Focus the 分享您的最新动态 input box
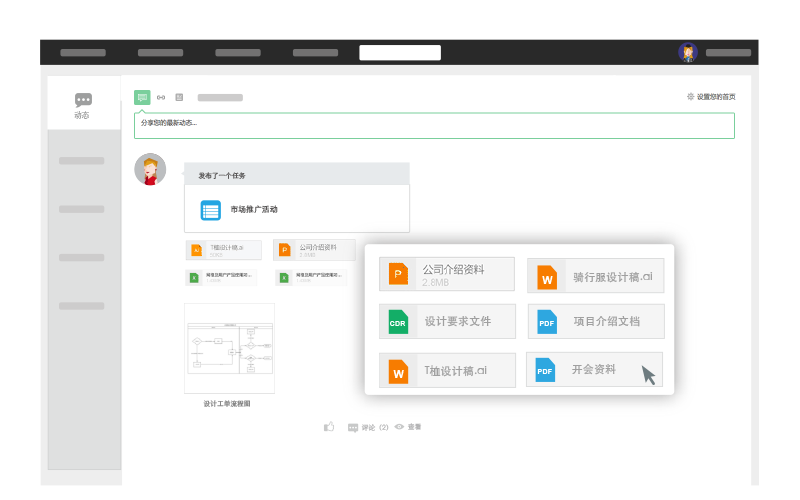Viewport: 800px width, 500px height. tap(434, 126)
